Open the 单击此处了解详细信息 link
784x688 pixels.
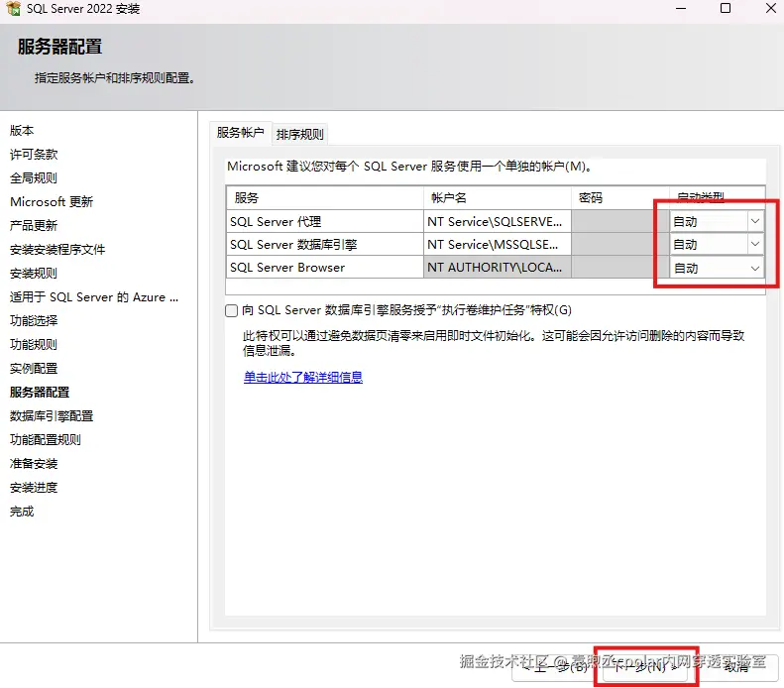(303, 377)
